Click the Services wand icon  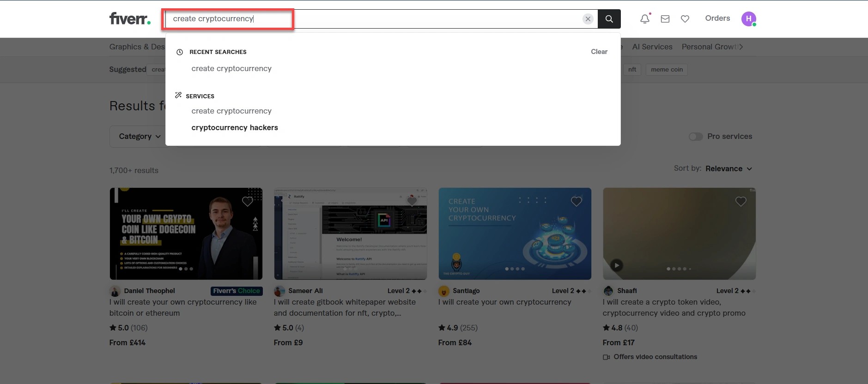tap(178, 95)
